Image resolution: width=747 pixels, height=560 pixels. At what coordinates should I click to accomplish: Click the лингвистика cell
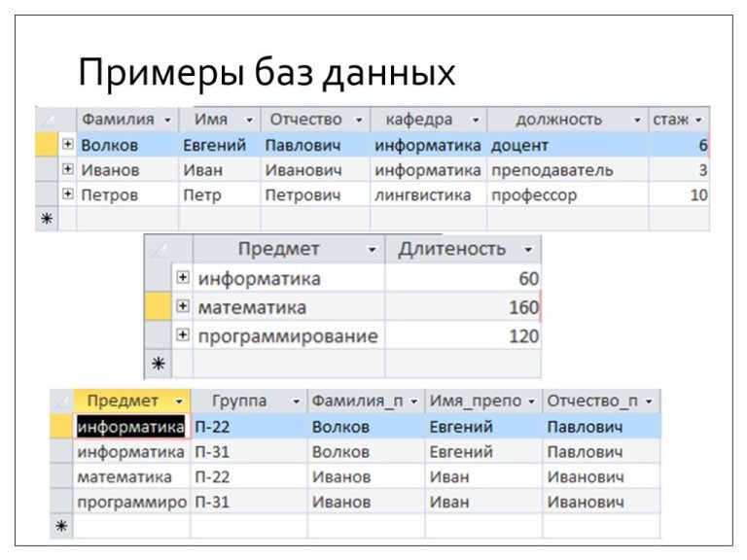click(x=428, y=194)
